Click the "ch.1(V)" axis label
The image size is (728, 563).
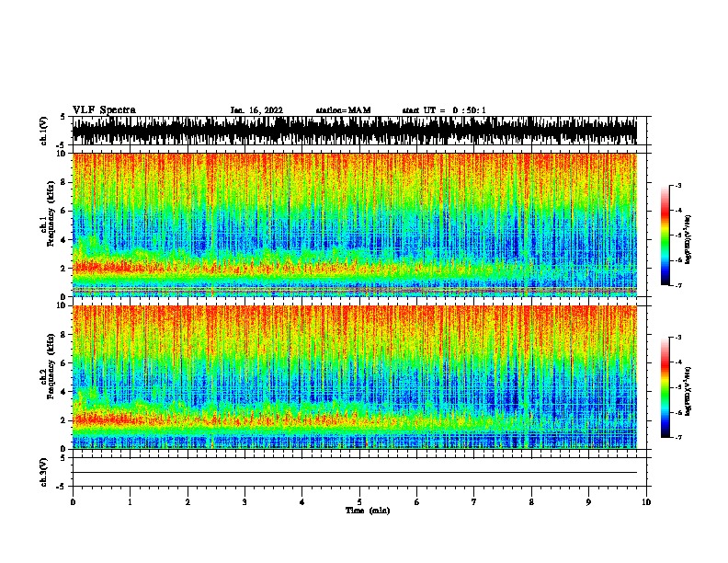click(44, 131)
